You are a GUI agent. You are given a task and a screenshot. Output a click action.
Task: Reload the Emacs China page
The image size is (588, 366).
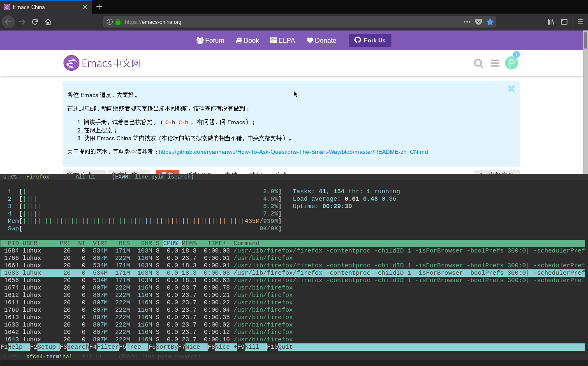point(35,22)
